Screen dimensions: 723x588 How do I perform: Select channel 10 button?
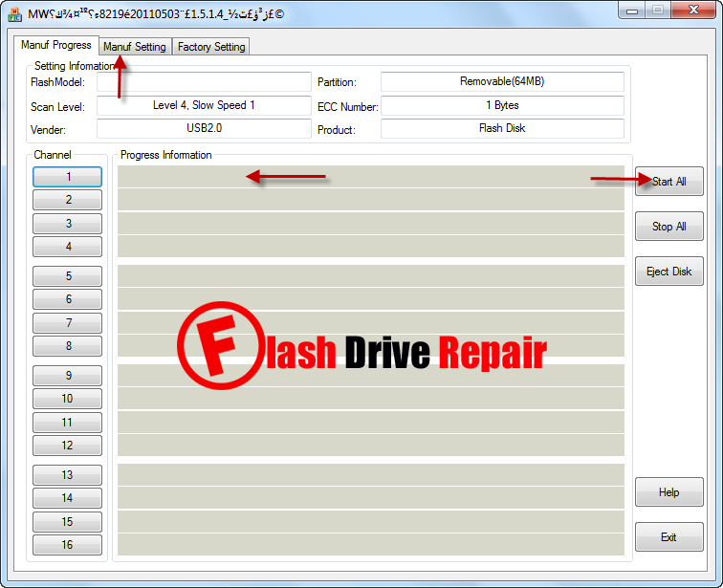click(67, 399)
